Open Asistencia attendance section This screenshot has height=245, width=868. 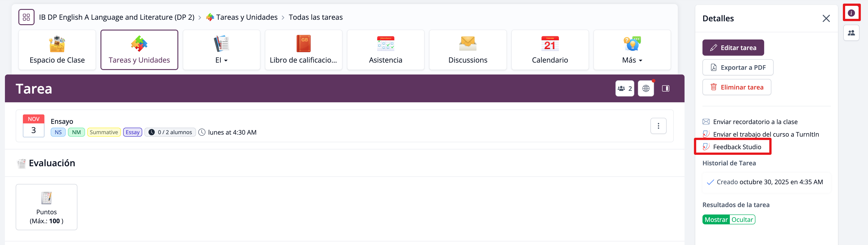pyautogui.click(x=386, y=50)
